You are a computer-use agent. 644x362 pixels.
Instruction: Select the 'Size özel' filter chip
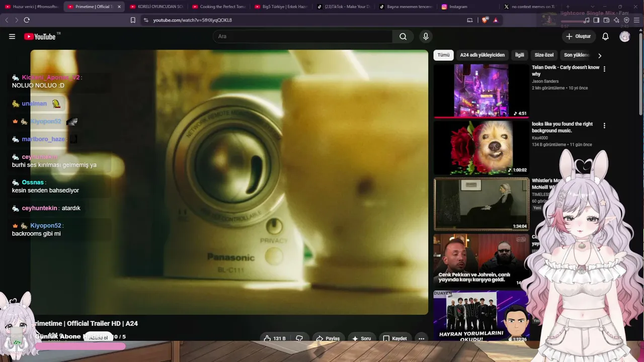coord(544,55)
